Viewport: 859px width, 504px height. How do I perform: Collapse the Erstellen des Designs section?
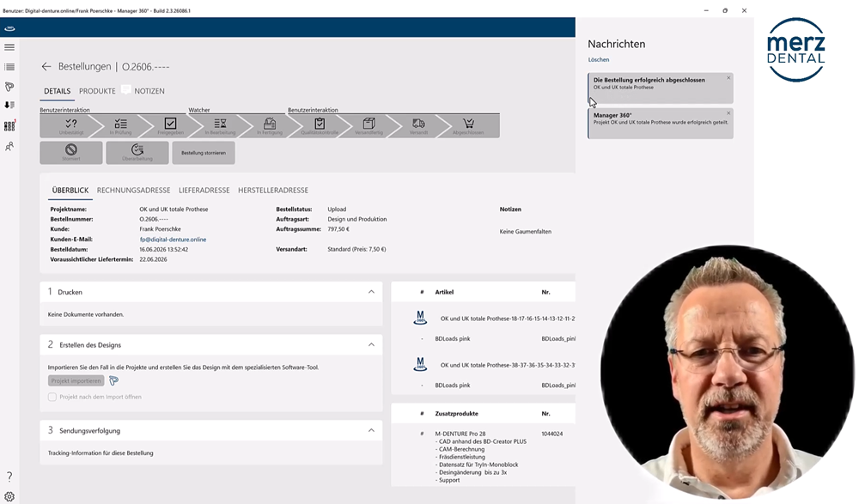[x=371, y=344]
